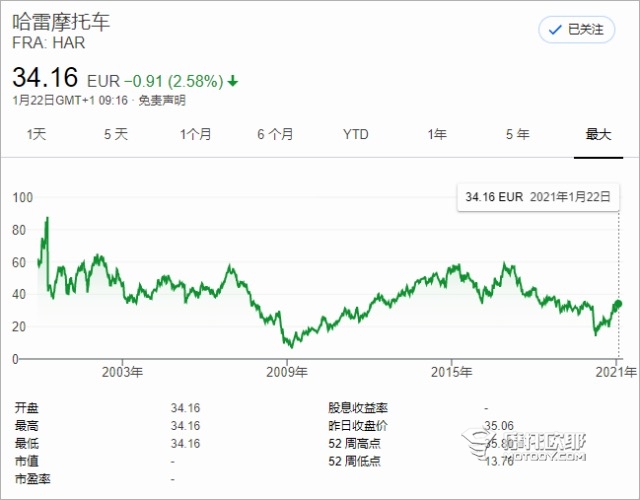Click the 已关注 follow button

click(x=576, y=30)
